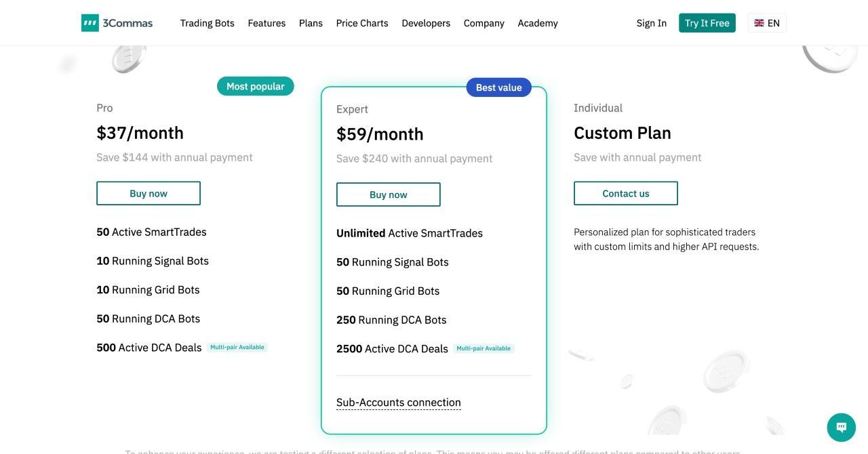
Task: Click the UK flag language icon
Action: [759, 23]
